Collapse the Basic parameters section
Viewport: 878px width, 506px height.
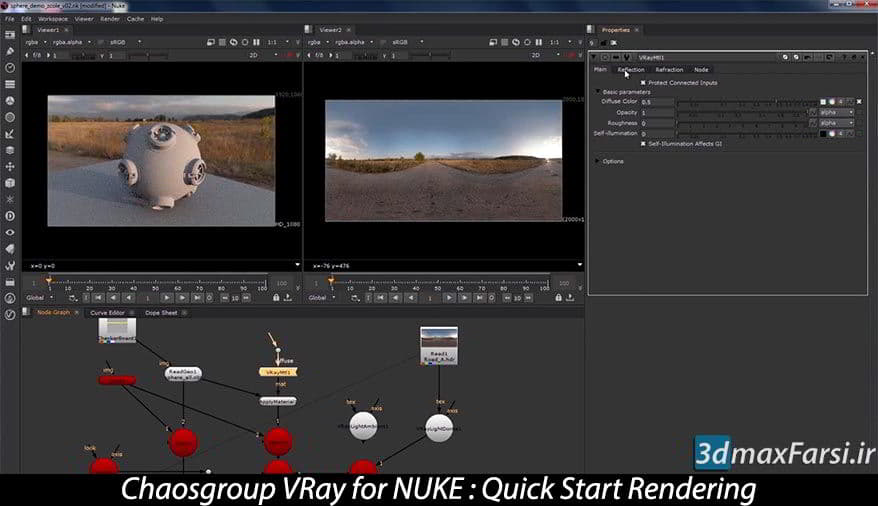click(597, 92)
